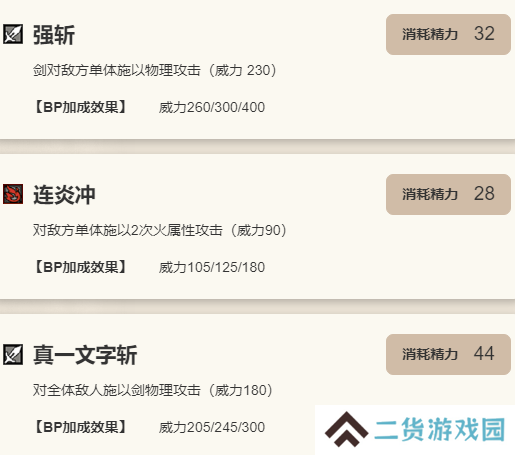Click the sword icon beside 强斩
Image resolution: width=515 pixels, height=455 pixels.
13,34
